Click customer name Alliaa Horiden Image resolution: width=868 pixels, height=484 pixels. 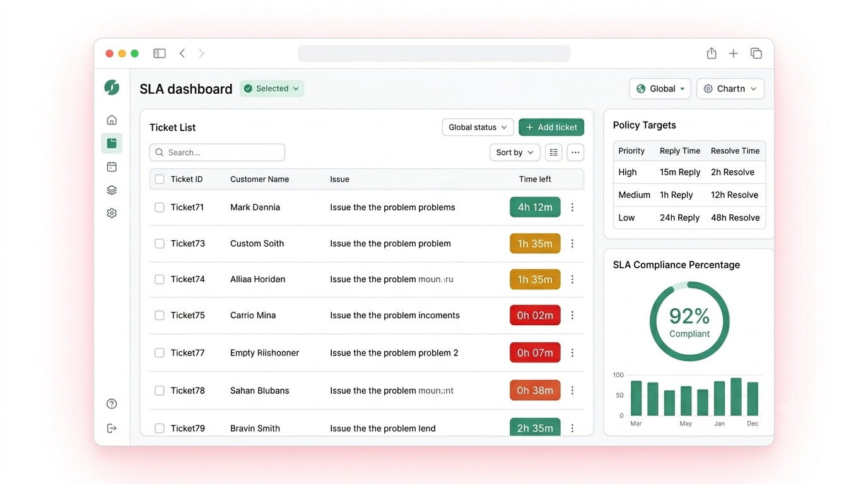click(x=257, y=279)
